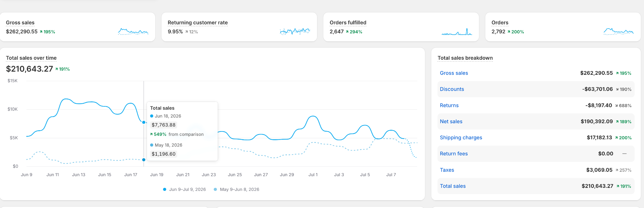
Task: Toggle the Jun 9–Jul 9, 2026 legend series
Action: [184, 190]
